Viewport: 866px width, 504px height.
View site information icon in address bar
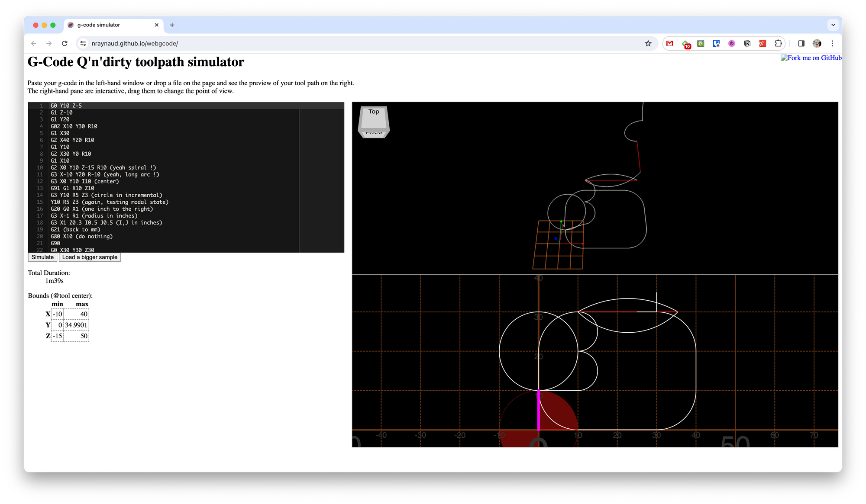(x=83, y=43)
